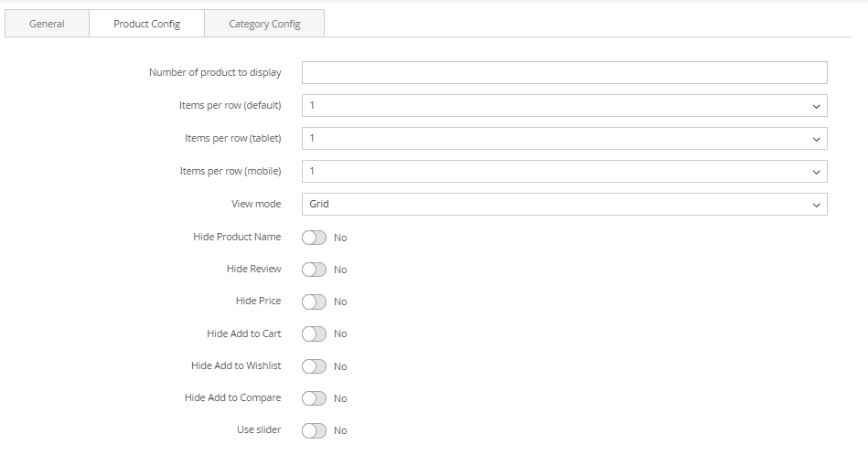868x455 pixels.
Task: Open the Product Config tab
Action: 146,24
